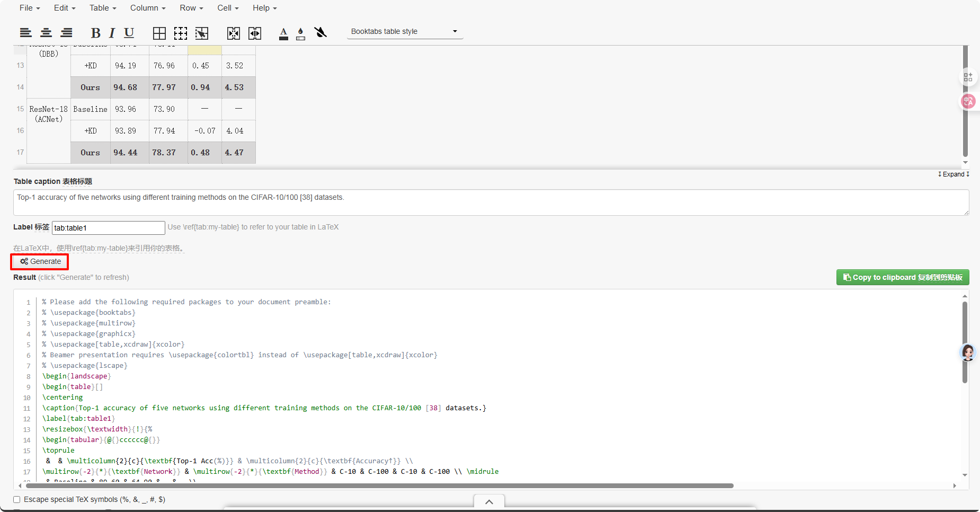Open the Column menu
Screen dimensions: 980x512
[x=148, y=8]
